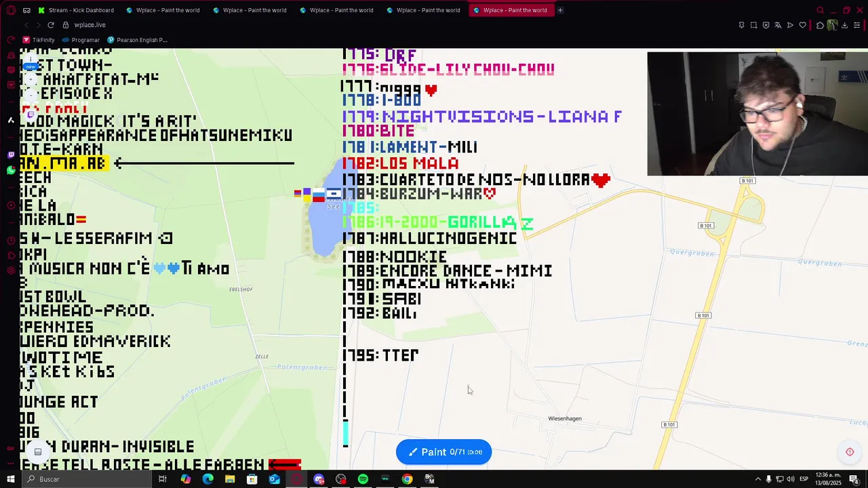Open Microsoft Store from the taskbar
The width and height of the screenshot is (868, 488).
coord(252,479)
